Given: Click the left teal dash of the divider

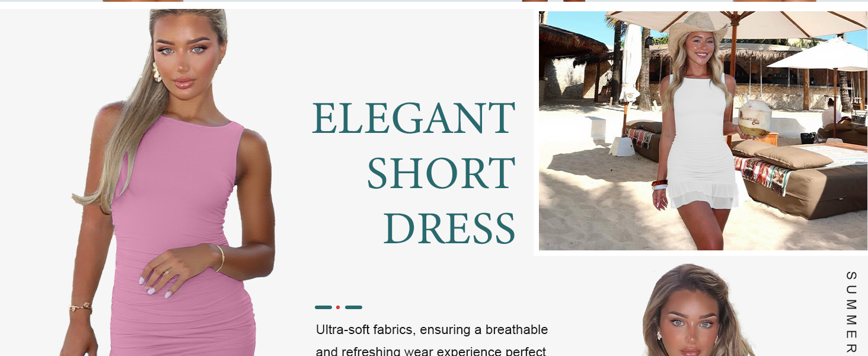Looking at the screenshot, I should click(323, 307).
